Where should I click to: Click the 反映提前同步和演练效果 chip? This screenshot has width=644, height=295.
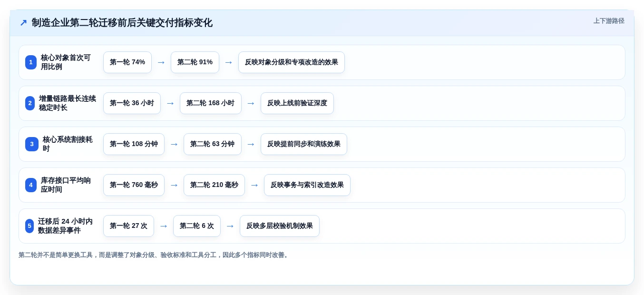[304, 144]
